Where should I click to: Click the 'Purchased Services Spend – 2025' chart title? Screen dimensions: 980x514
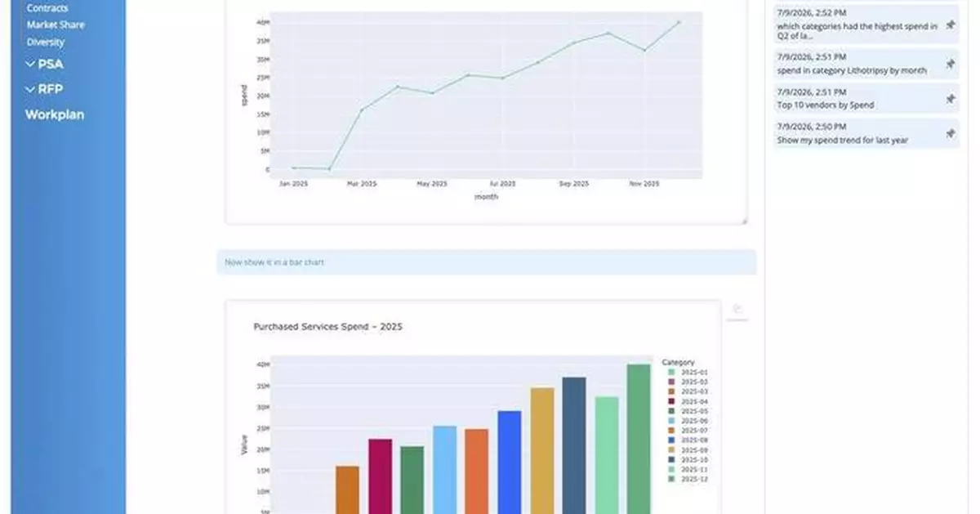point(327,327)
